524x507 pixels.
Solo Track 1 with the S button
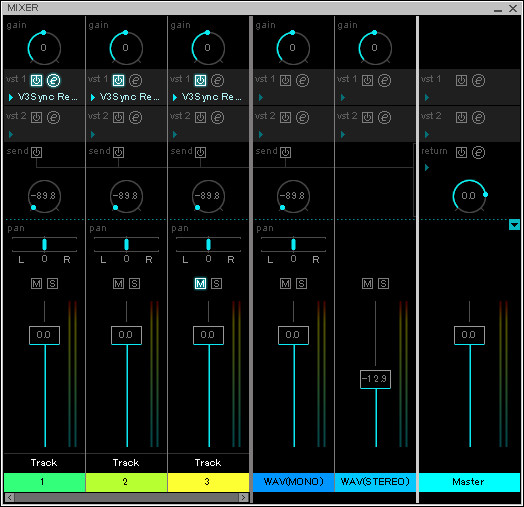52,283
